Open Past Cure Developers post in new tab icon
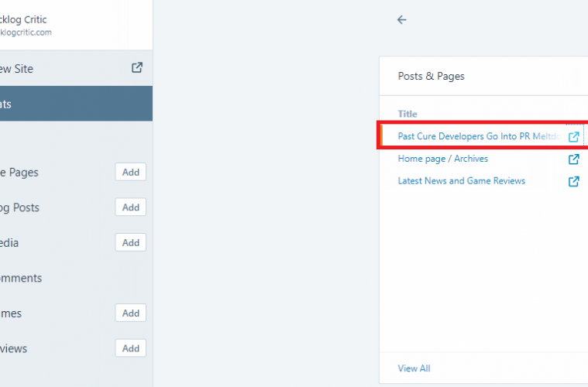This screenshot has width=588, height=387. (574, 137)
